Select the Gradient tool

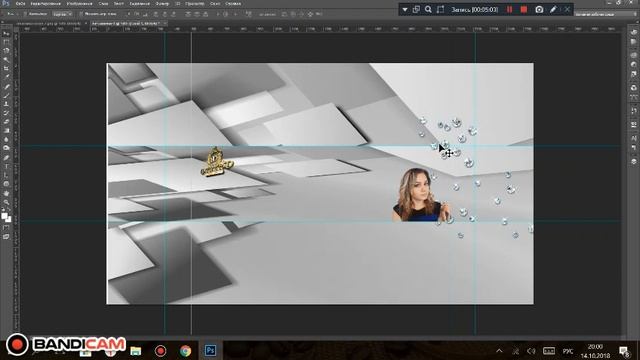[6, 131]
